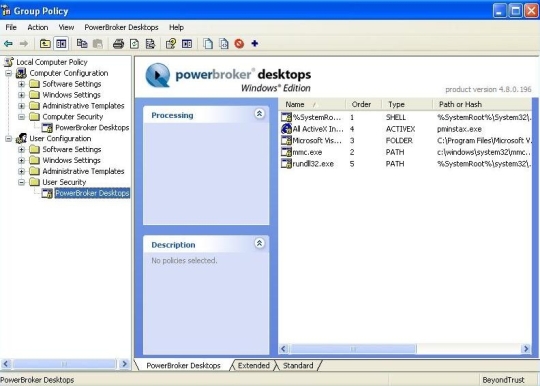This screenshot has width=540, height=386.
Task: Switch to the Extended tab
Action: point(254,365)
